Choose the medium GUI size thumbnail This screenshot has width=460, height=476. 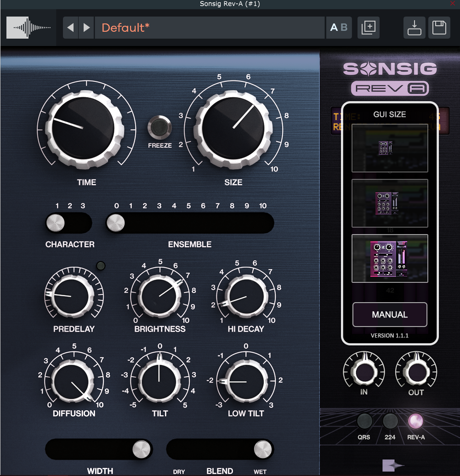tap(390, 203)
